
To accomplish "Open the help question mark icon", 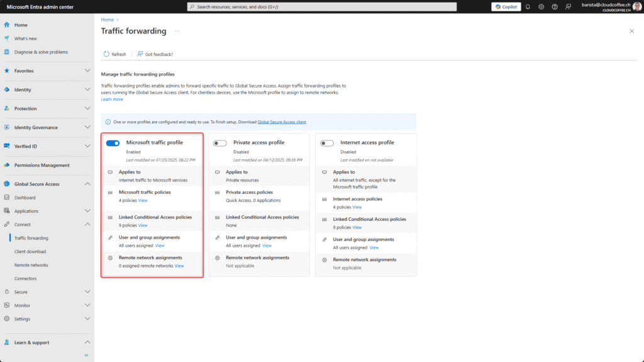I will tap(555, 6).
